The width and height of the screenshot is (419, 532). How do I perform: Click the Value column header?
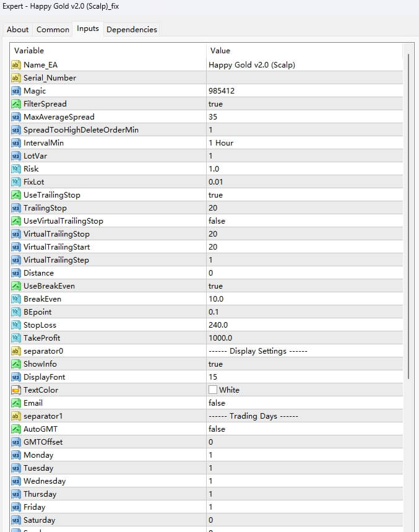(x=220, y=51)
